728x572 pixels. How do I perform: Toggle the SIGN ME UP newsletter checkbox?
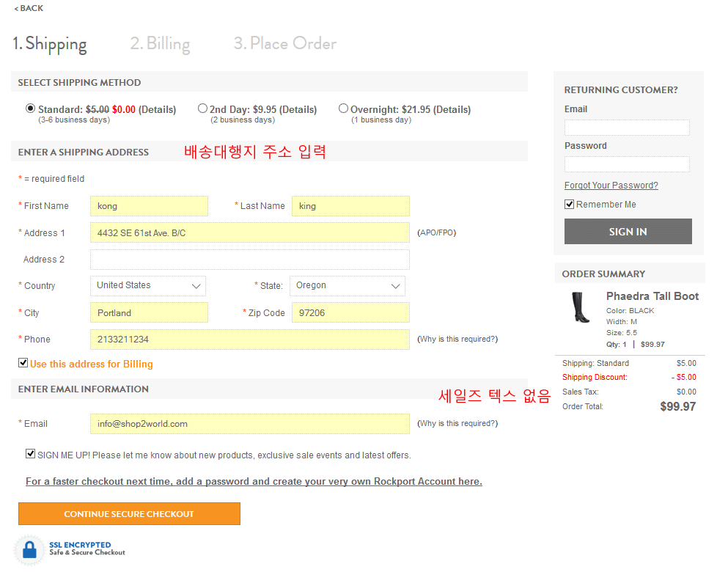(x=31, y=454)
